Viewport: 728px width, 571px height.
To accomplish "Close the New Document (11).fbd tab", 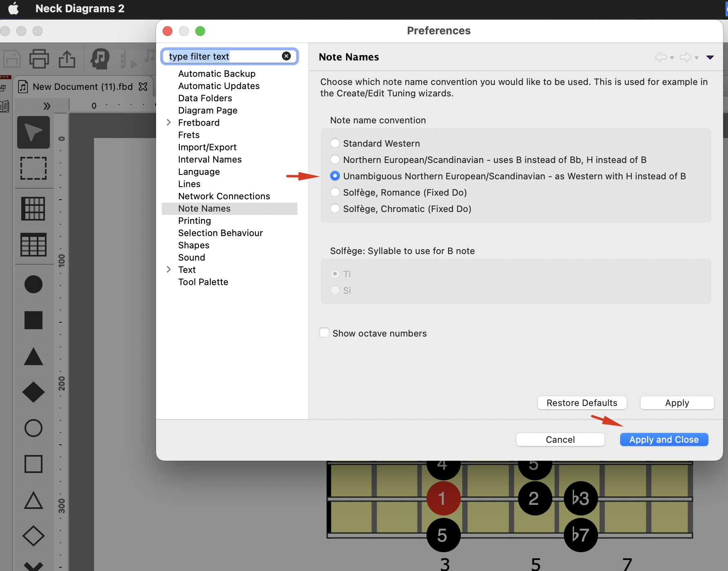I will pos(143,87).
